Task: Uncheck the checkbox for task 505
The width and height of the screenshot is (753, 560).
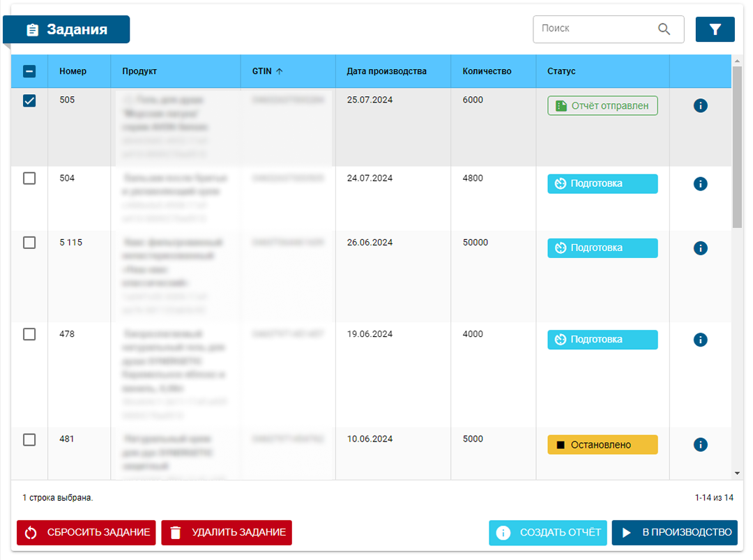Action: tap(29, 100)
